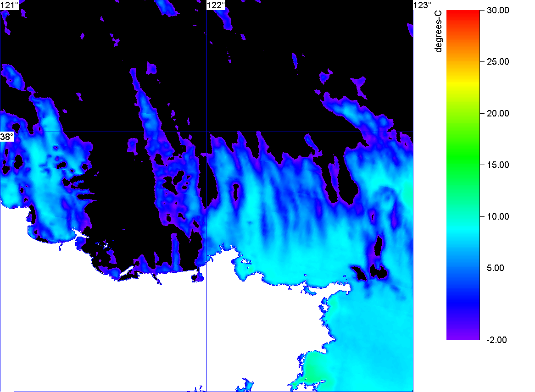Image resolution: width=535 pixels, height=392 pixels.
Task: Click the -2.00 colorbar value
Action: click(x=497, y=340)
